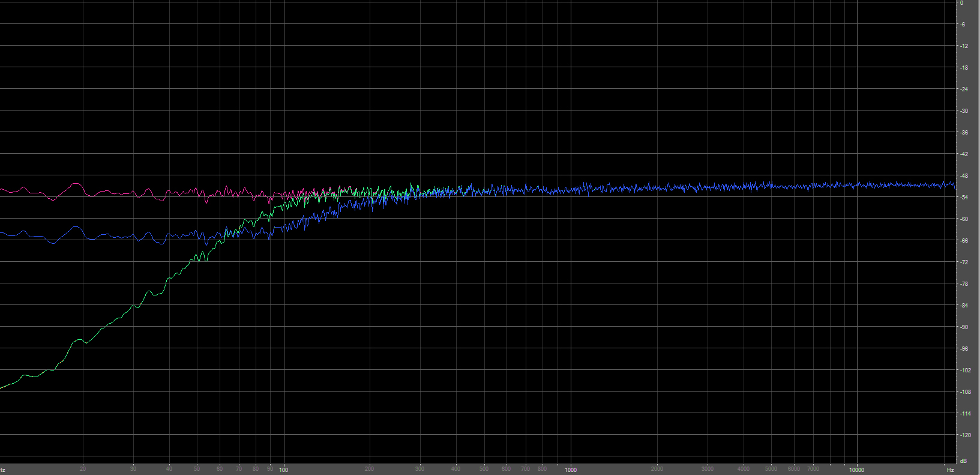Click the dB unit label on amplitude axis
The height and width of the screenshot is (475, 980).
[963, 461]
